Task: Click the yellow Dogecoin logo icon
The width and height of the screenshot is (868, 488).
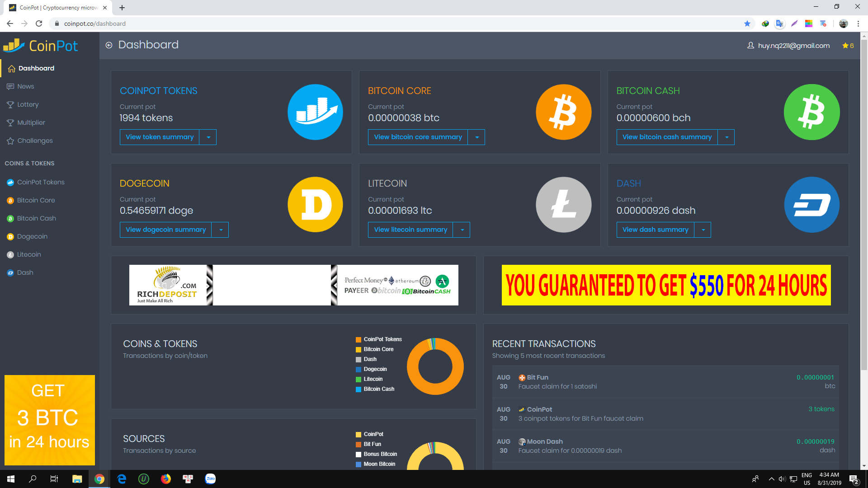Action: (315, 205)
